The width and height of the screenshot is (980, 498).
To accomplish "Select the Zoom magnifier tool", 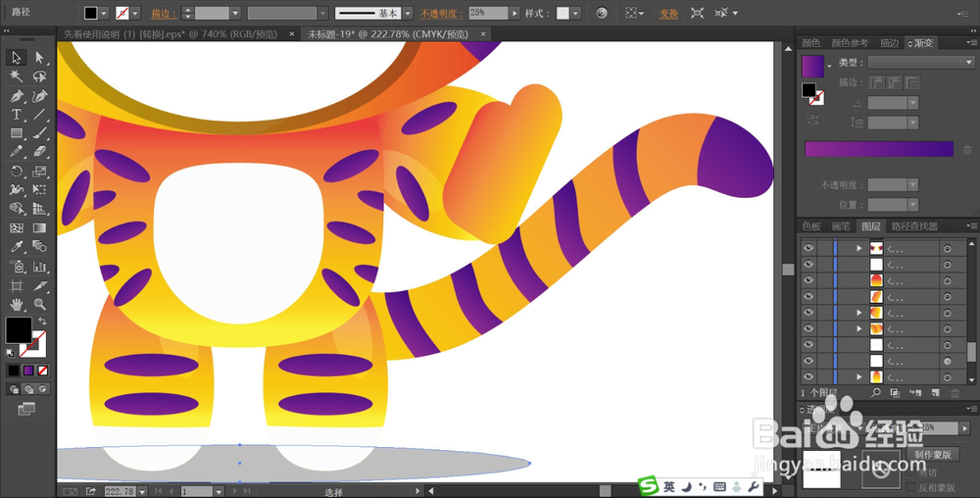I will click(39, 304).
